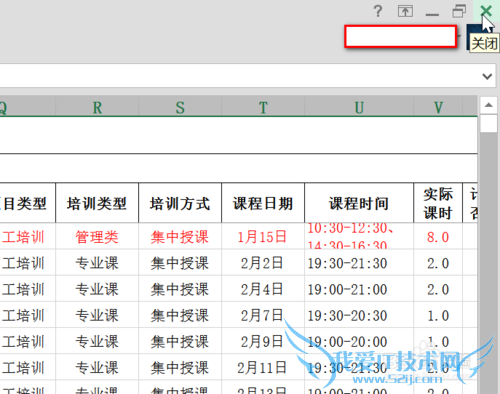The height and width of the screenshot is (394, 500).
Task: Select the 2月11日 date cell
Action: [x=263, y=367]
